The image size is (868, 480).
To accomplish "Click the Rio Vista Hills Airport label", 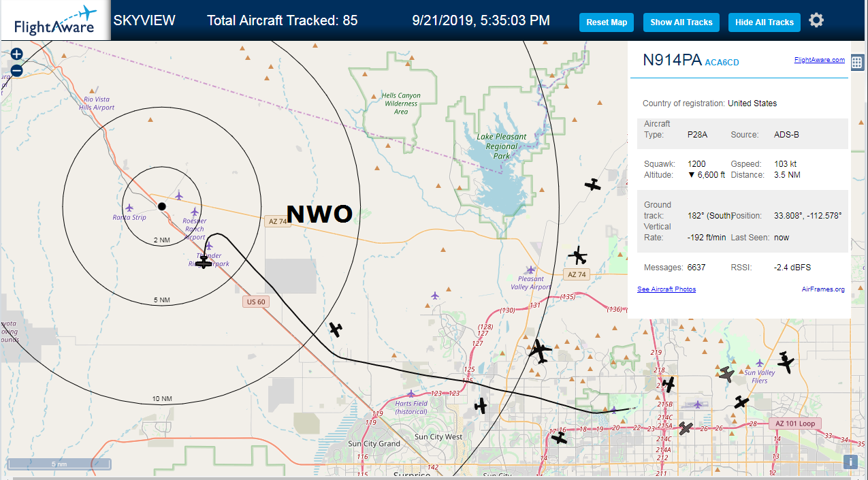I will pyautogui.click(x=96, y=103).
